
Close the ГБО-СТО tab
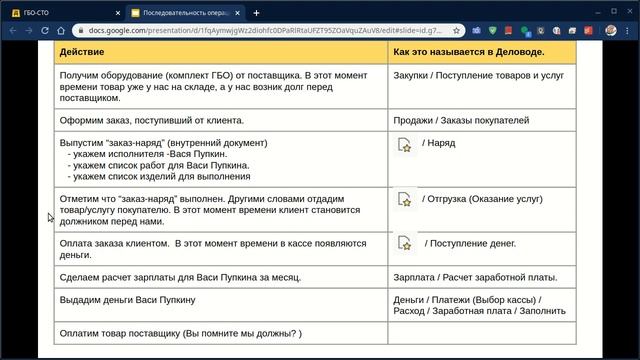(118, 13)
